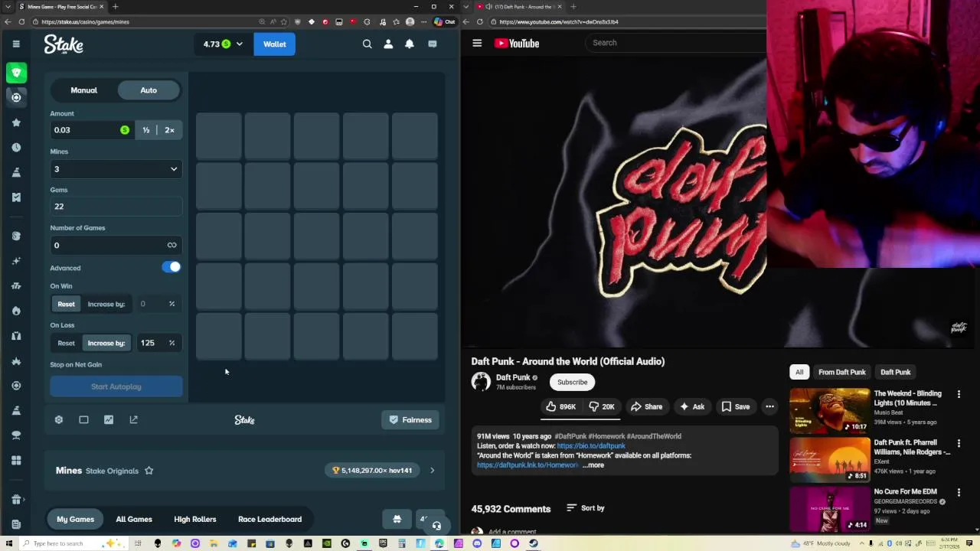Click the Steam icon in taskbar
980x551 pixels.
click(534, 543)
